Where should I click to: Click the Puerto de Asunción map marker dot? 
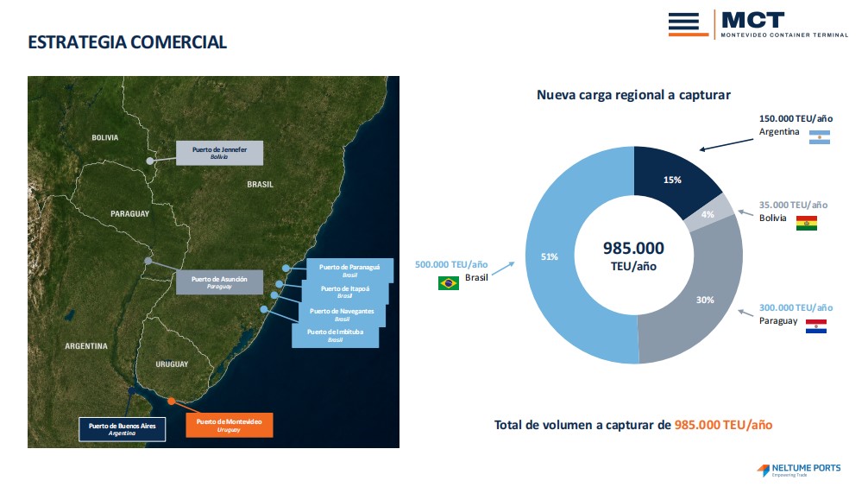click(148, 261)
